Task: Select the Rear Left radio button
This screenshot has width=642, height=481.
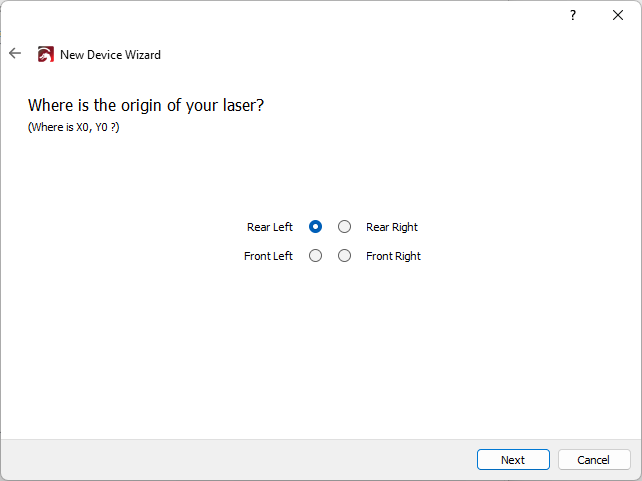Action: coord(316,227)
